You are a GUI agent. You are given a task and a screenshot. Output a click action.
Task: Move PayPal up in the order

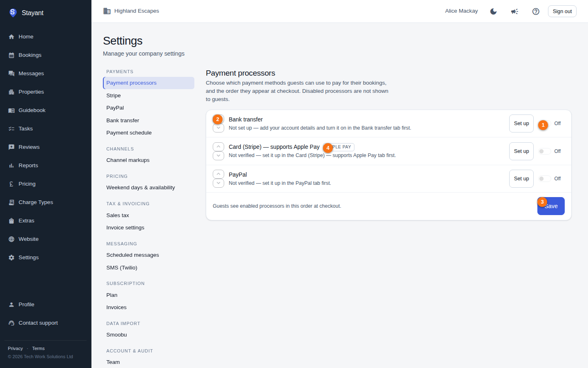(x=218, y=174)
